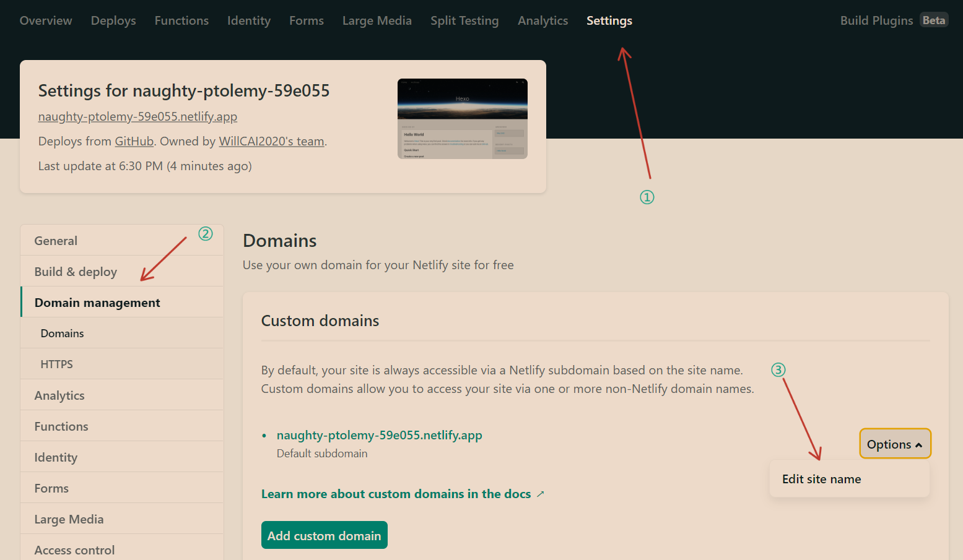Select Forms in settings sidebar
Viewport: 963px width, 560px height.
[x=122, y=488]
